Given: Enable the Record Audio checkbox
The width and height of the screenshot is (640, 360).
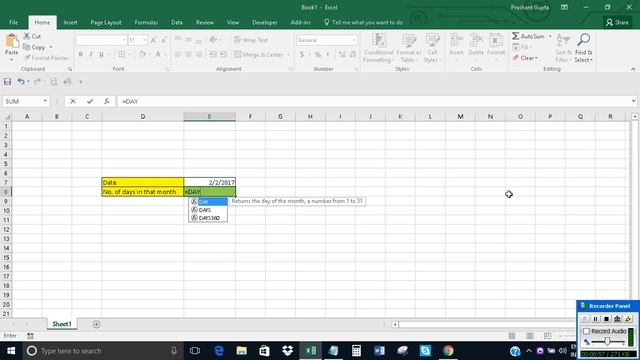Looking at the screenshot, I should [587, 331].
